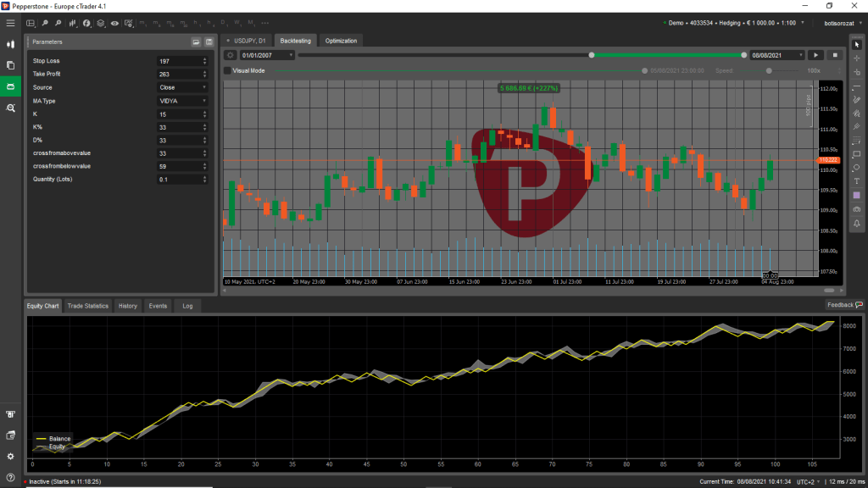Enable the Visual Mode checkbox

coord(227,71)
